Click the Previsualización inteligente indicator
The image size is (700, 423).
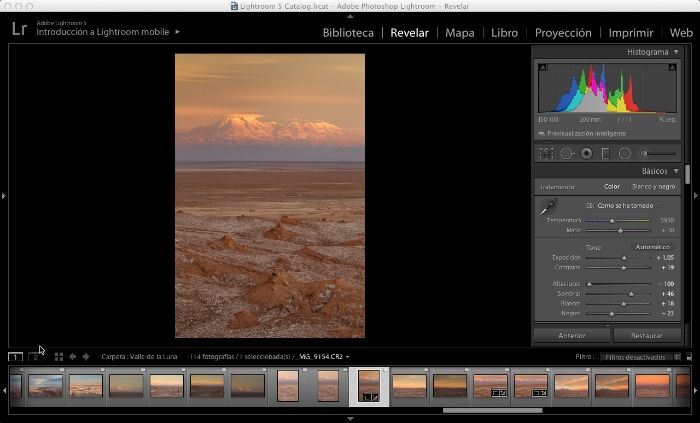[x=582, y=133]
